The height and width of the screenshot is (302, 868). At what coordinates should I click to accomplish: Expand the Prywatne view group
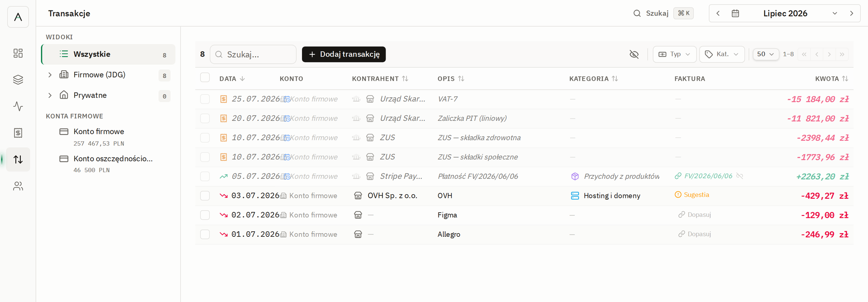[x=50, y=95]
